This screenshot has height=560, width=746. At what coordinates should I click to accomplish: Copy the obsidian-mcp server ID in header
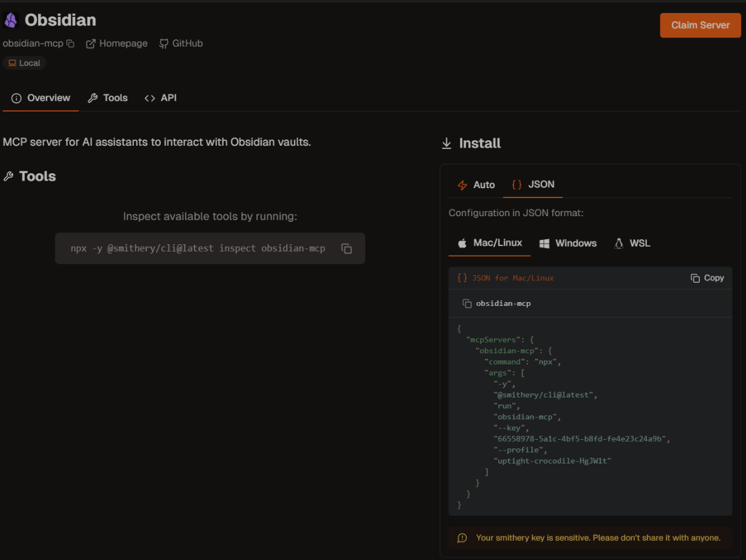70,44
